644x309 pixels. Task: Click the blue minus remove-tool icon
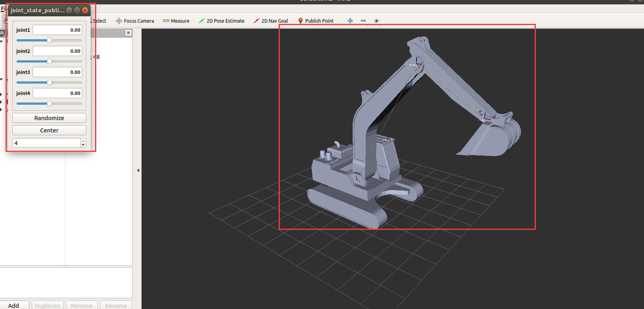[x=363, y=21]
